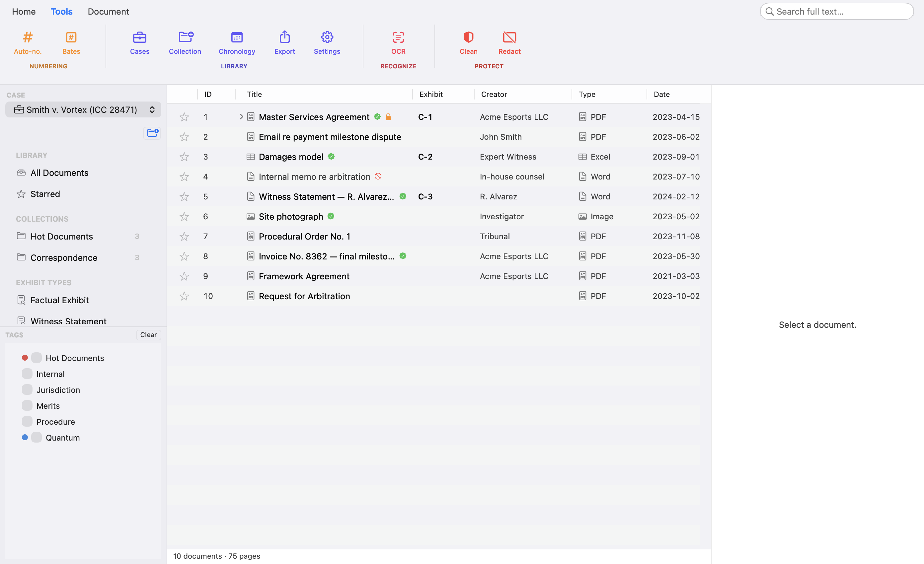Click the Excel type icon for Damages model
The width and height of the screenshot is (924, 564).
coord(582,157)
